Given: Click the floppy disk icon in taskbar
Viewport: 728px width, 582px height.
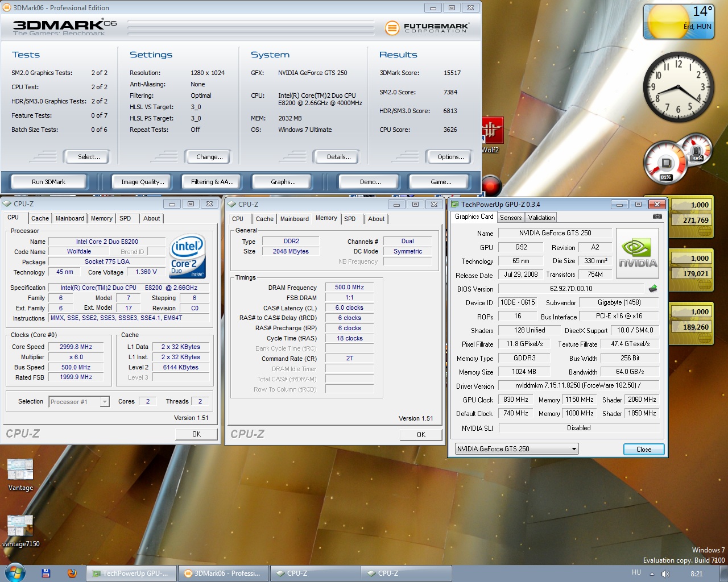Looking at the screenshot, I should tap(46, 573).
